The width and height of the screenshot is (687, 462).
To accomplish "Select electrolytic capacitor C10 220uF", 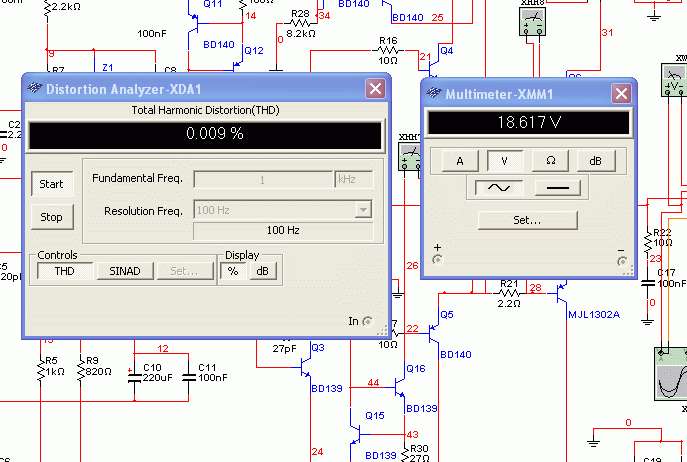I will coord(134,377).
